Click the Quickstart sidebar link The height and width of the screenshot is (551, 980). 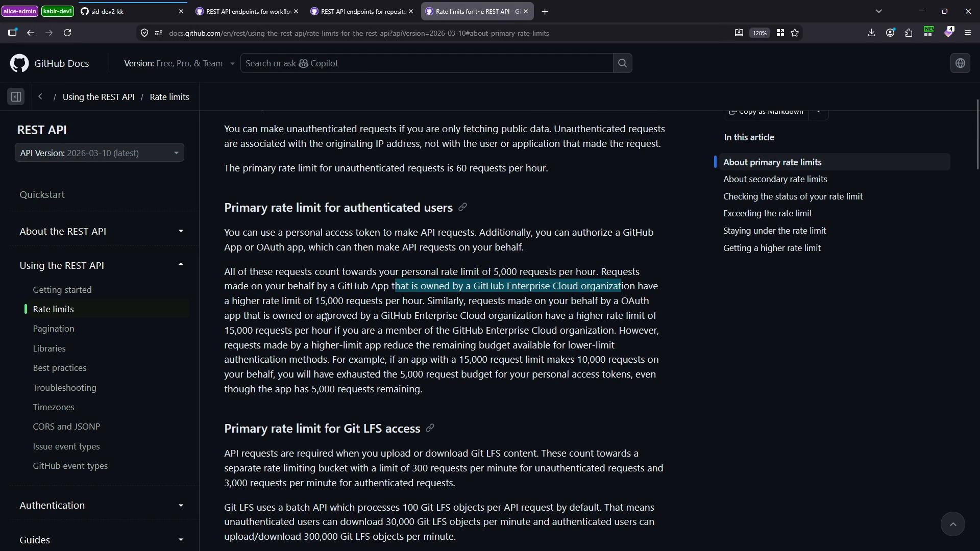click(42, 195)
